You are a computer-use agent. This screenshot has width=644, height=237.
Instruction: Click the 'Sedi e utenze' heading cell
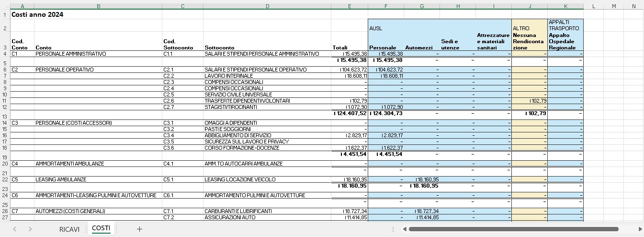tap(458, 41)
